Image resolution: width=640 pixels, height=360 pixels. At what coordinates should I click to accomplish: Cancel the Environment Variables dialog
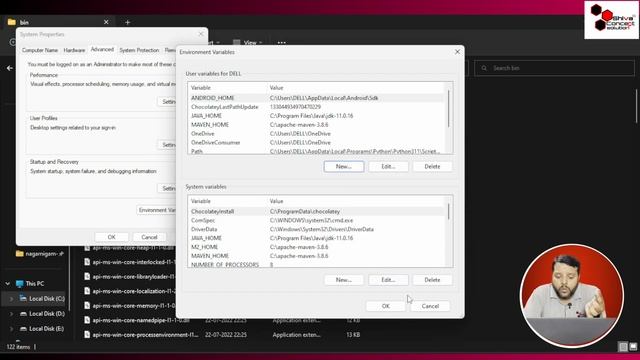click(430, 306)
